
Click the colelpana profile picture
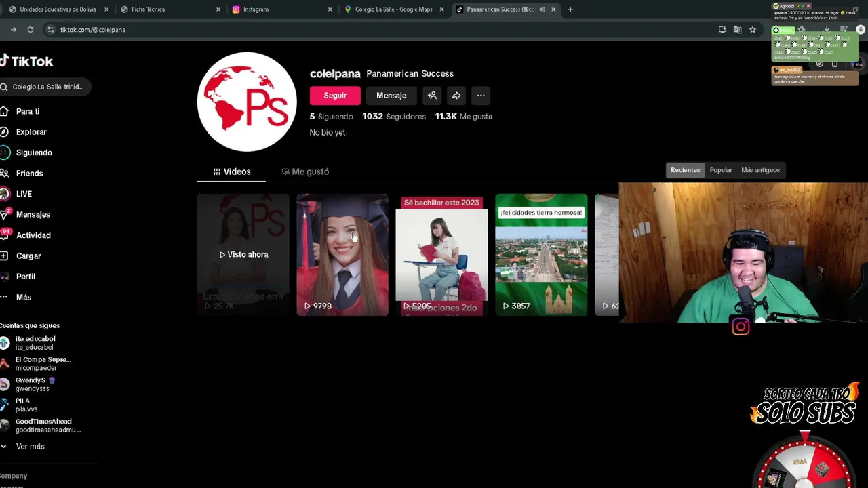tap(247, 102)
